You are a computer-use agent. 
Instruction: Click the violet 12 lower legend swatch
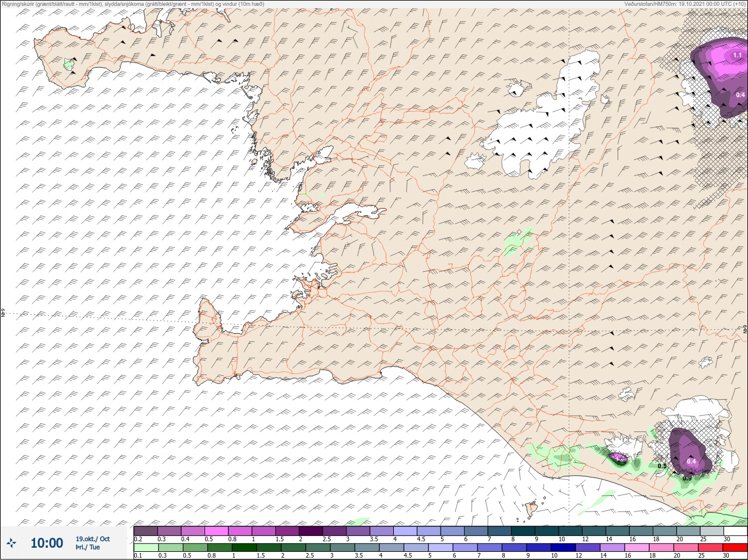pyautogui.click(x=587, y=548)
